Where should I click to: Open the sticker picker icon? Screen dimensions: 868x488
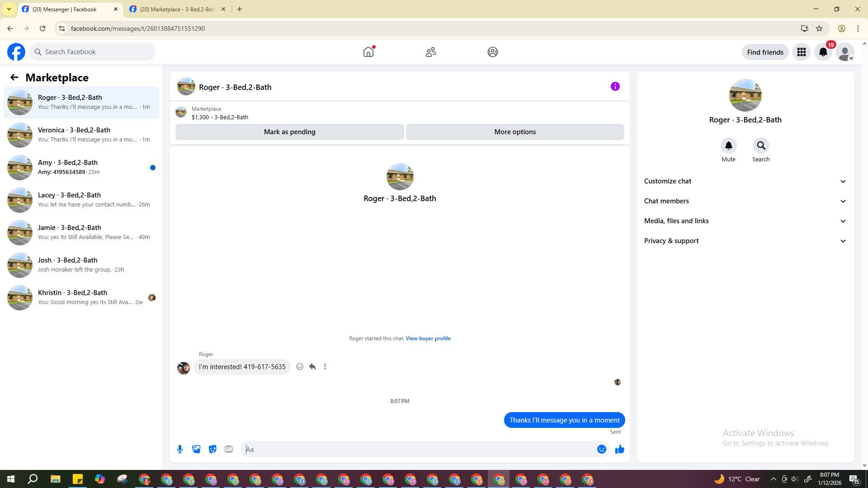pos(212,449)
